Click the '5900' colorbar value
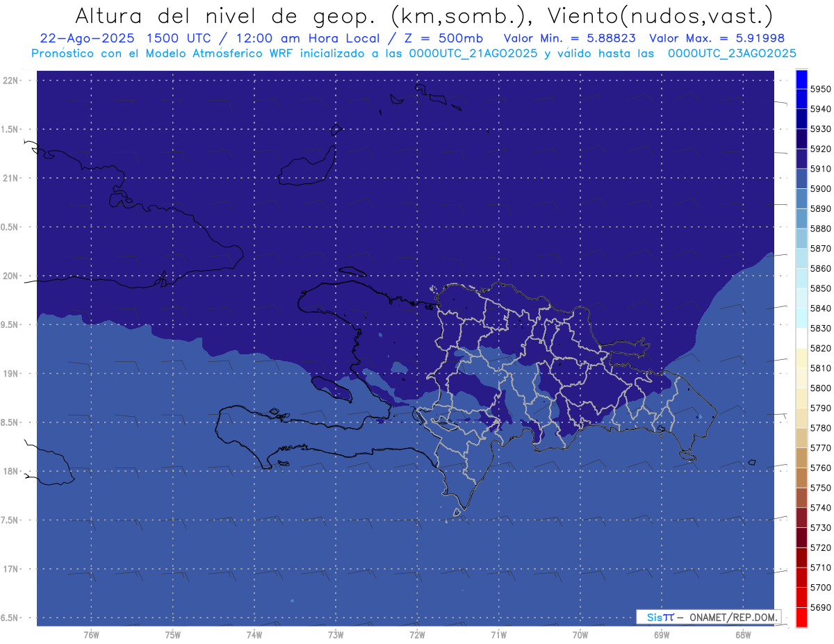This screenshot has height=644, width=834. point(820,189)
